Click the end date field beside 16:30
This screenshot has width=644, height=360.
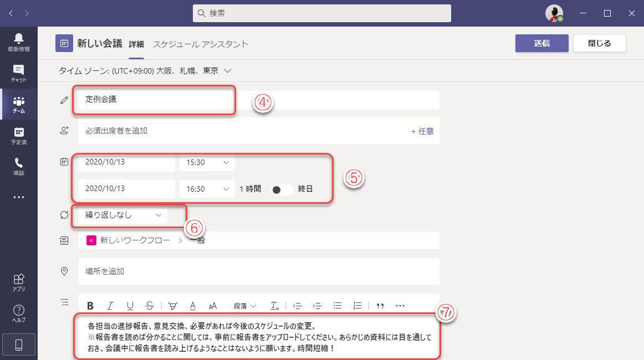click(x=126, y=189)
